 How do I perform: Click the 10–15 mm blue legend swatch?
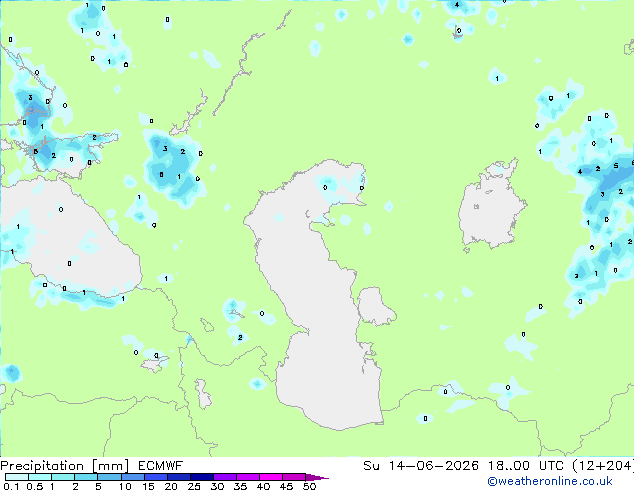132,477
